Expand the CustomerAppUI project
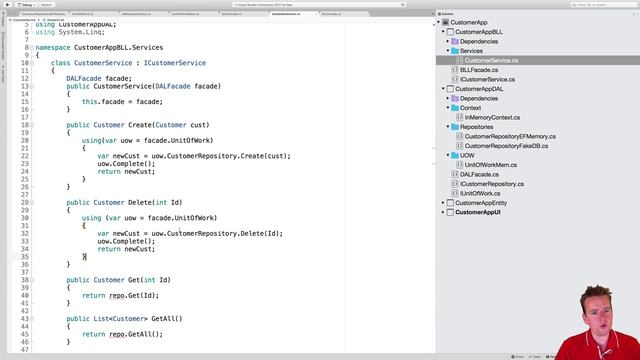 [443, 212]
